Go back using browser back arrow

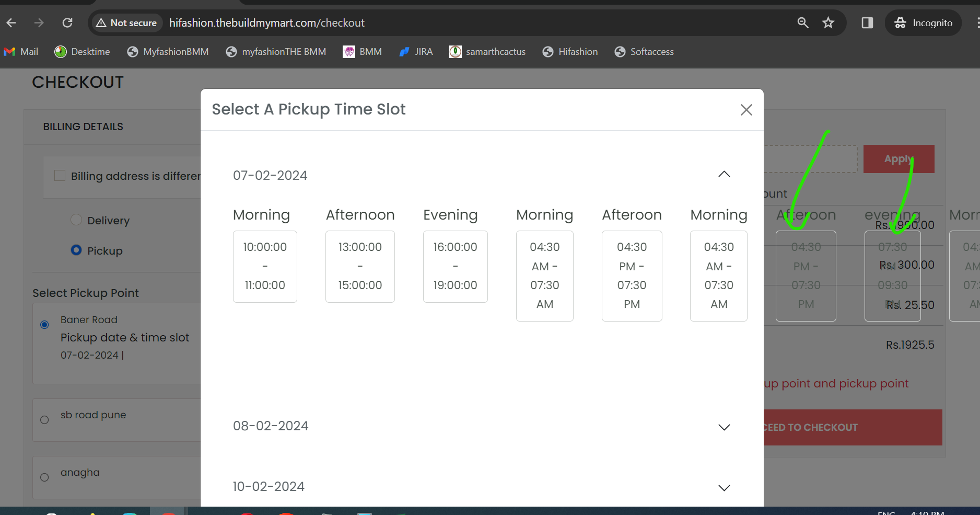pyautogui.click(x=11, y=23)
